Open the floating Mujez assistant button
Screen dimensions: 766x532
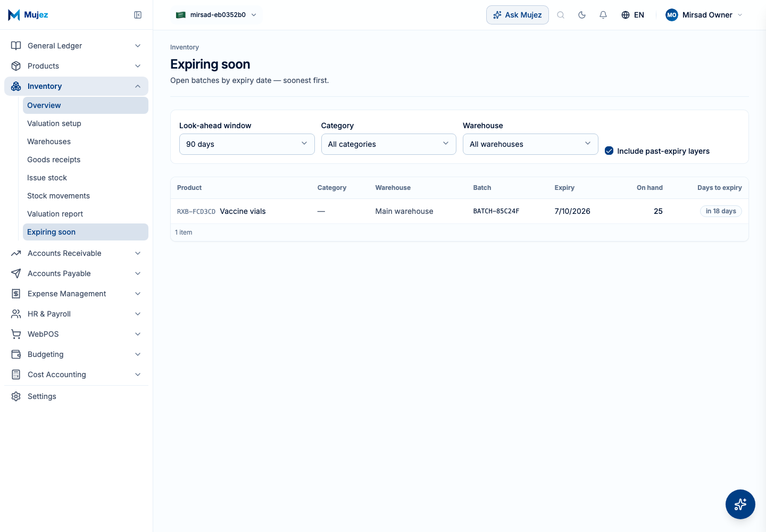pos(740,504)
